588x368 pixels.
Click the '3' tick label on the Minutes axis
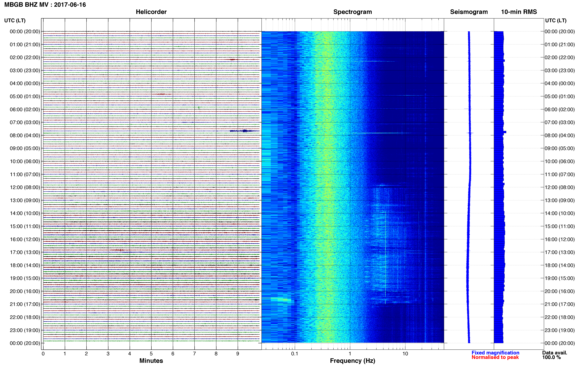pos(108,354)
